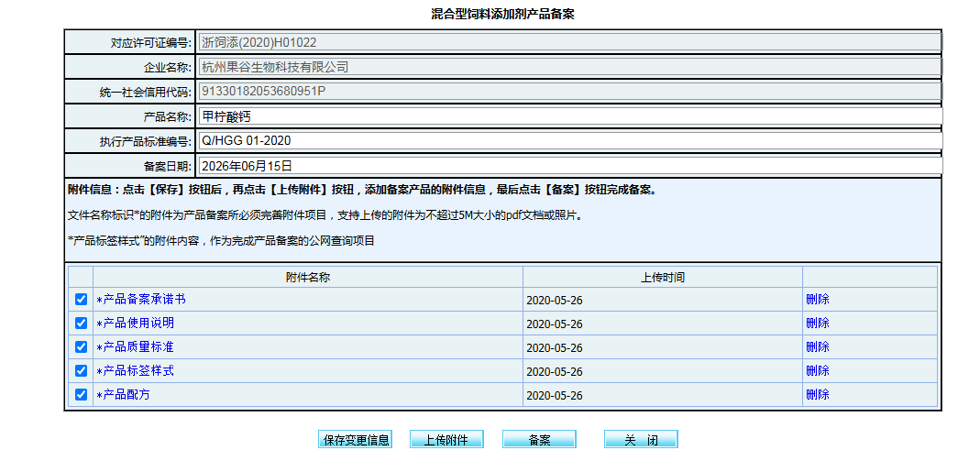Select upload date in 产品质量标准 row
980x461 pixels.
click(555, 347)
